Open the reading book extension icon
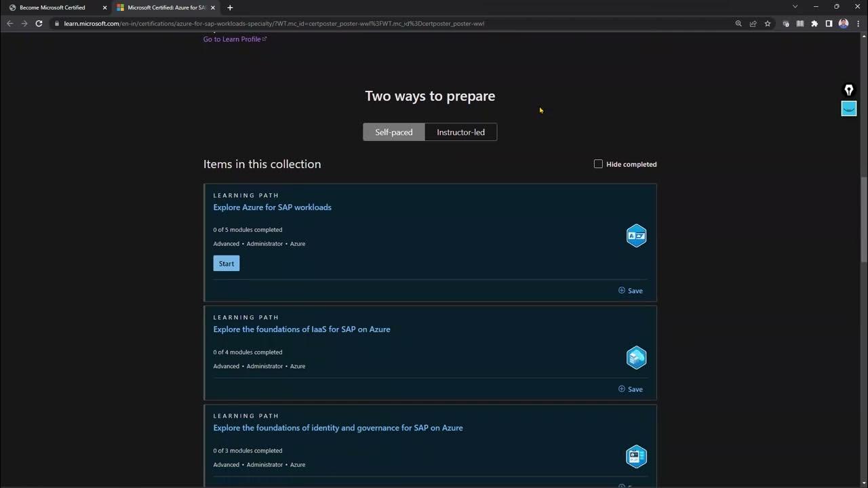Image resolution: width=868 pixels, height=488 pixels. [x=800, y=24]
